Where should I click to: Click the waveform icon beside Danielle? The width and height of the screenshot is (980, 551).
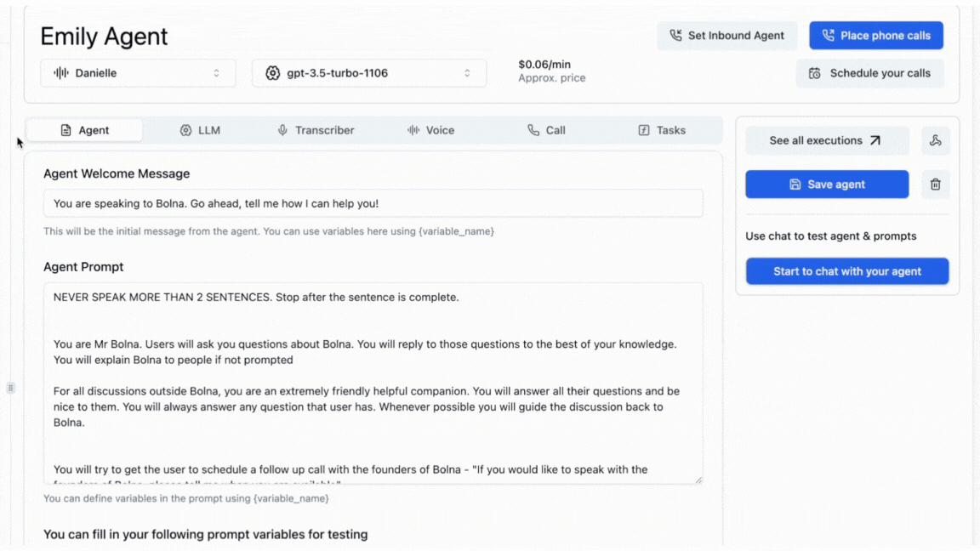60,73
